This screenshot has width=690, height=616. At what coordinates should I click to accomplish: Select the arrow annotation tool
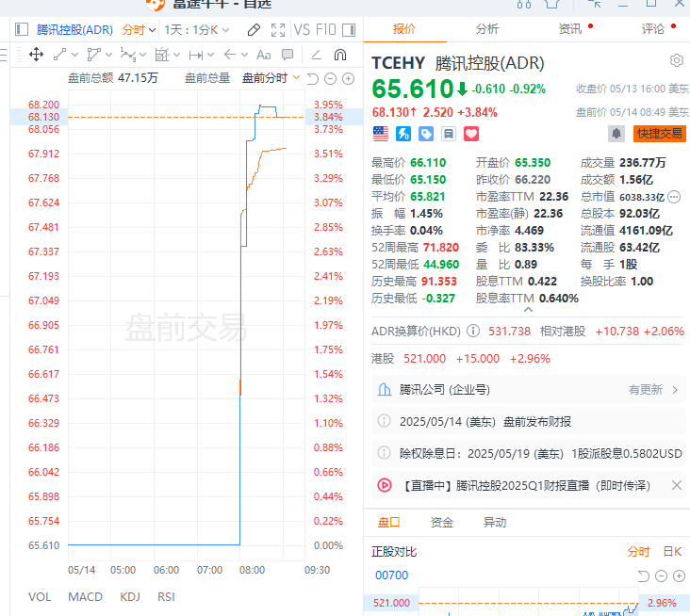coord(230,55)
